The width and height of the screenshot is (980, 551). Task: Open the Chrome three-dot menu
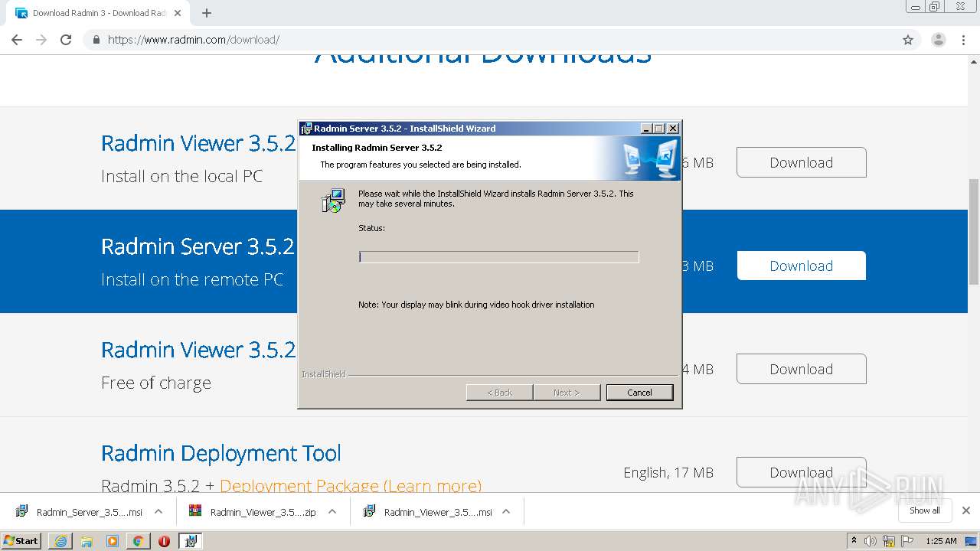[963, 40]
